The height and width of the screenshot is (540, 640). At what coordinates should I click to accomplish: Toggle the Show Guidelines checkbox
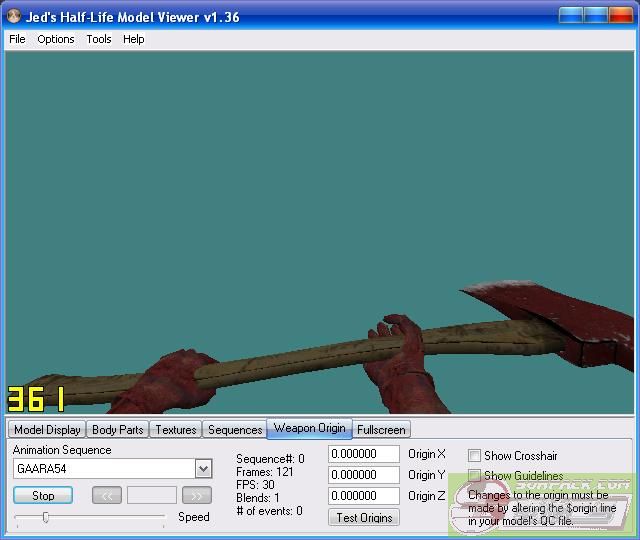click(475, 476)
